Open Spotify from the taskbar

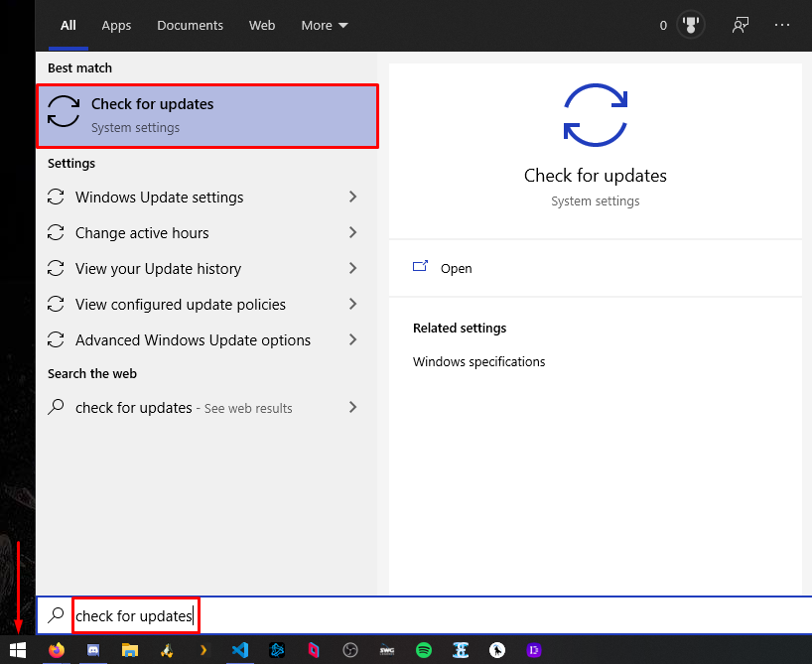click(424, 649)
